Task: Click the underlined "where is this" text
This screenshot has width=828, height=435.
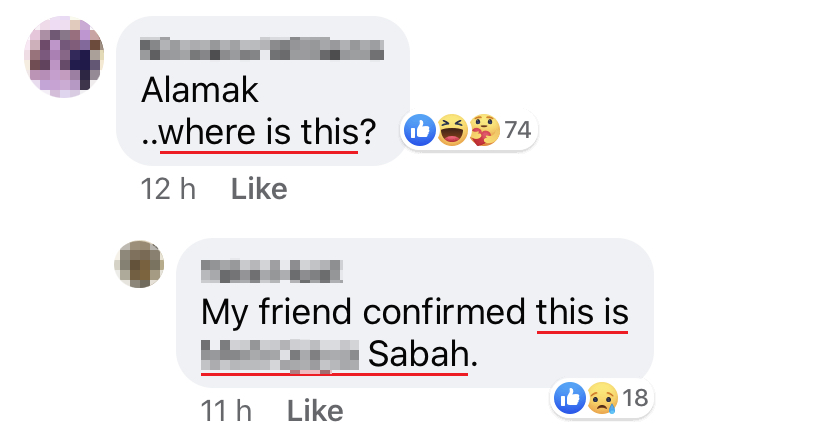Action: [x=258, y=133]
